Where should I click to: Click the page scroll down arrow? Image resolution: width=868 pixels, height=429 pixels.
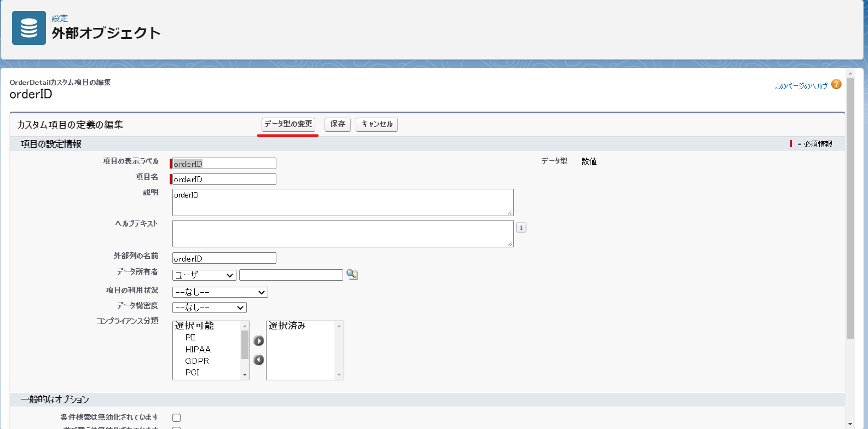click(850, 424)
